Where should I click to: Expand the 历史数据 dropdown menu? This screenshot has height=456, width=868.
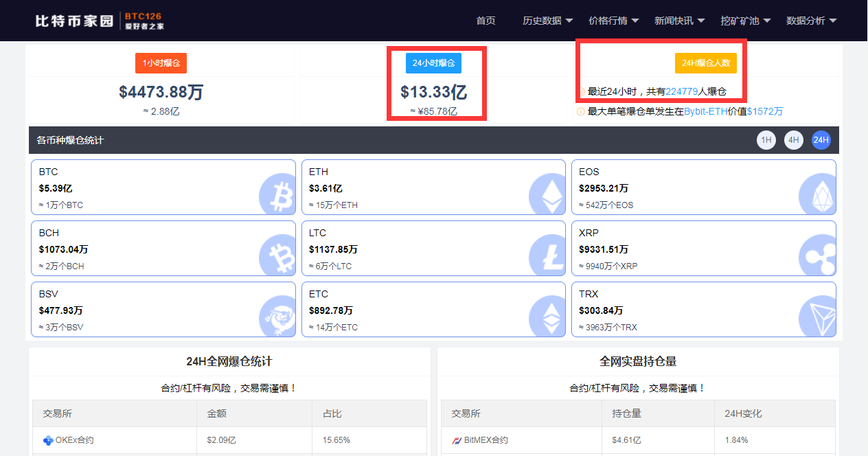pos(548,21)
